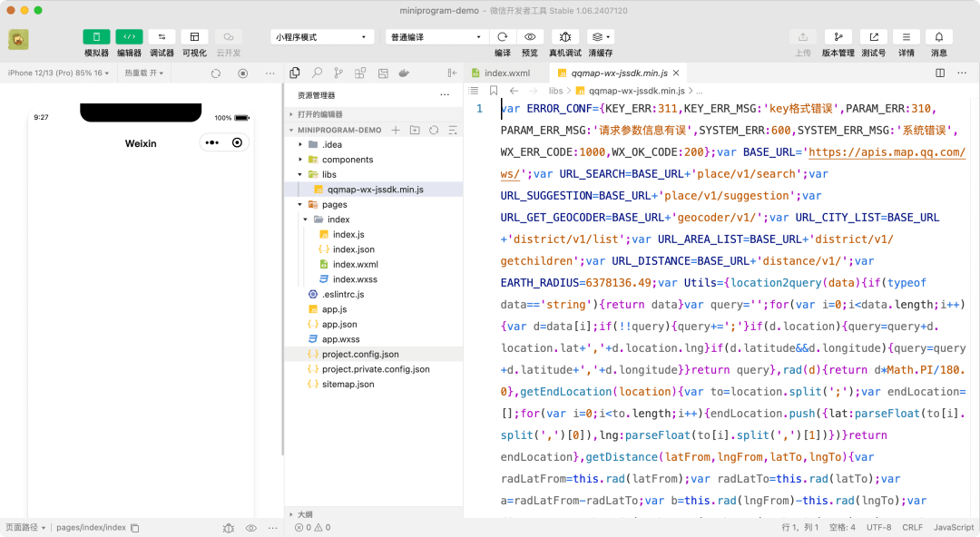Open project details (详情)
The width and height of the screenshot is (980, 537).
[906, 37]
